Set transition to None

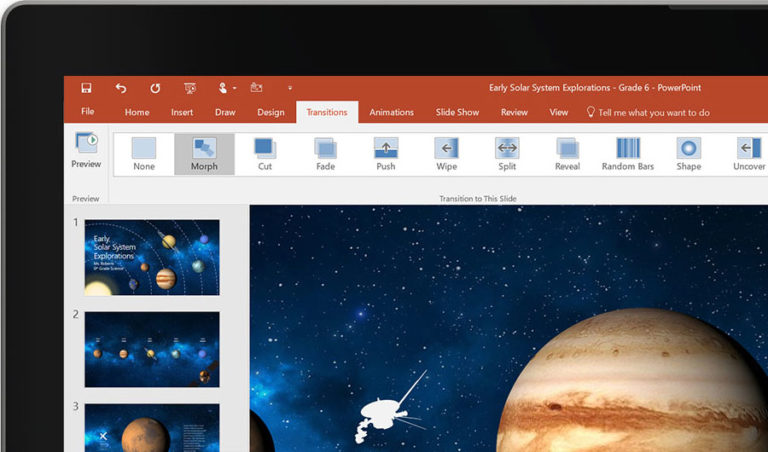point(144,154)
